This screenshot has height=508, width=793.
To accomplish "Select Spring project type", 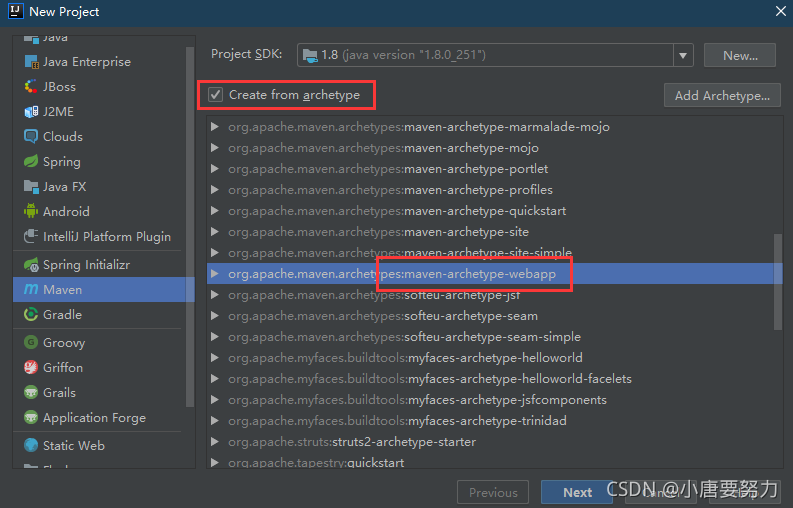I will coord(104,161).
